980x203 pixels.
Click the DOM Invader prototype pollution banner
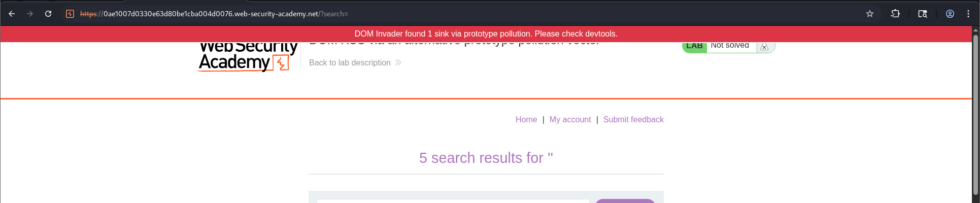point(486,34)
